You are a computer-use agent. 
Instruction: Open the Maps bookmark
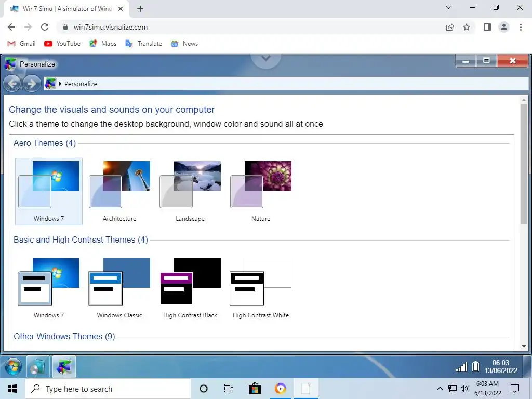pos(103,44)
